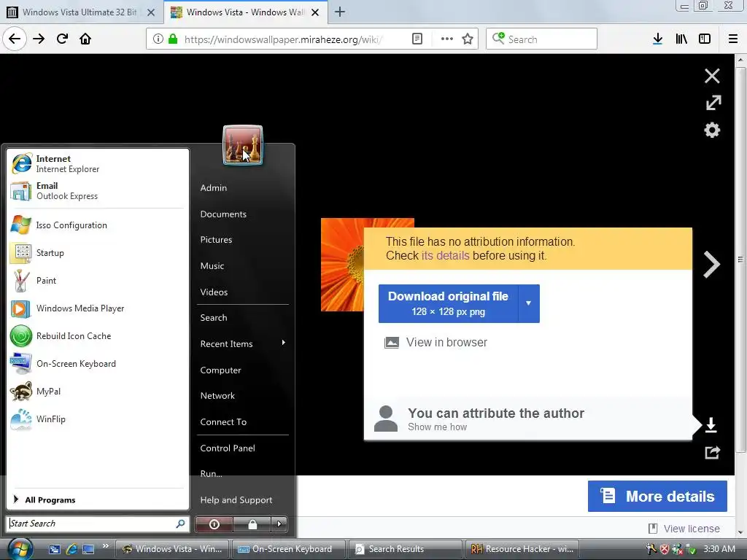Open Control Panel
This screenshot has height=560, width=747.
point(228,448)
